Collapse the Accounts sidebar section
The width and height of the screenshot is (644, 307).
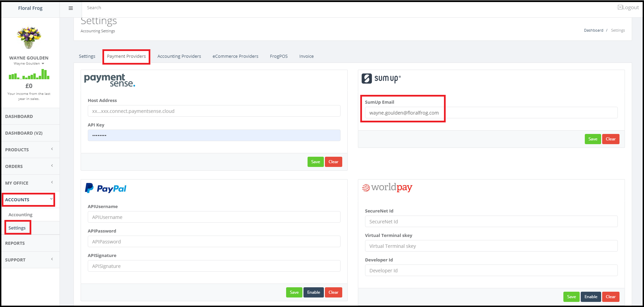[x=27, y=200]
